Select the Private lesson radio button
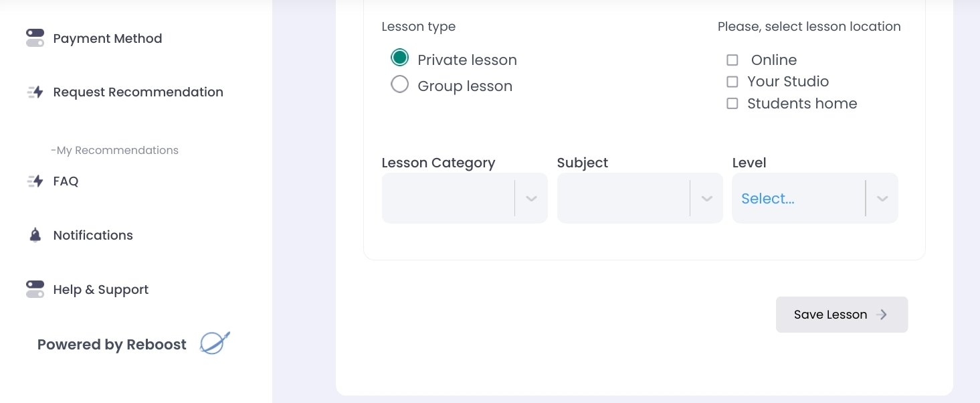Image resolution: width=980 pixels, height=403 pixels. pyautogui.click(x=399, y=58)
